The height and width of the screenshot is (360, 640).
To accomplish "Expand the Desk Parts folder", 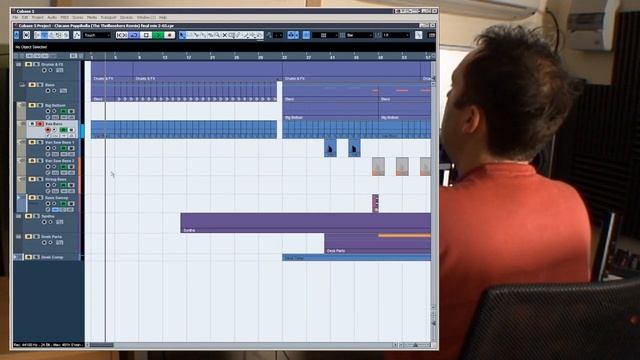I will click(18, 237).
